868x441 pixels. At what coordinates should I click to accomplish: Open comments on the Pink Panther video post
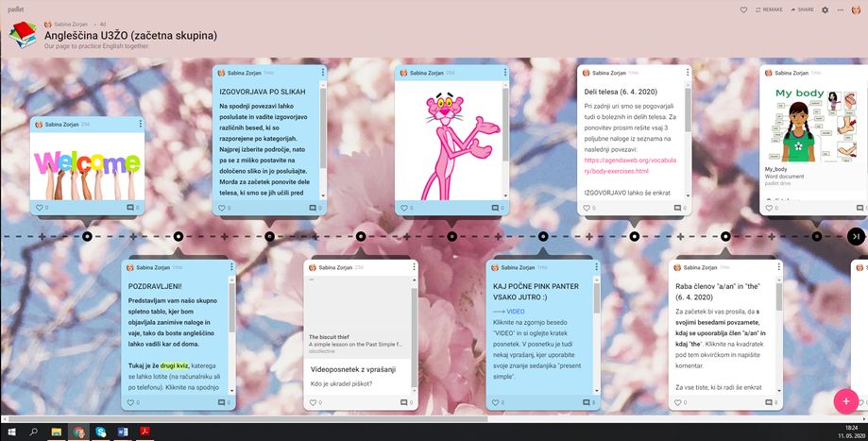pyautogui.click(x=585, y=402)
